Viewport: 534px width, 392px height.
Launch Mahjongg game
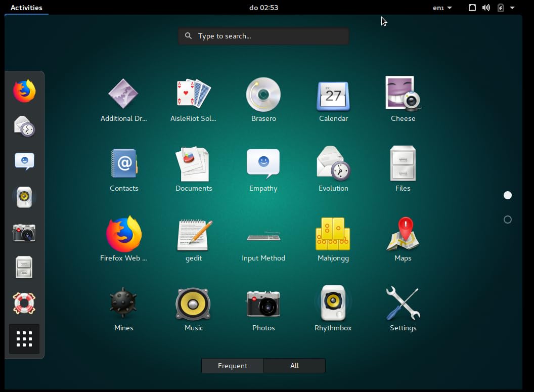click(x=333, y=240)
